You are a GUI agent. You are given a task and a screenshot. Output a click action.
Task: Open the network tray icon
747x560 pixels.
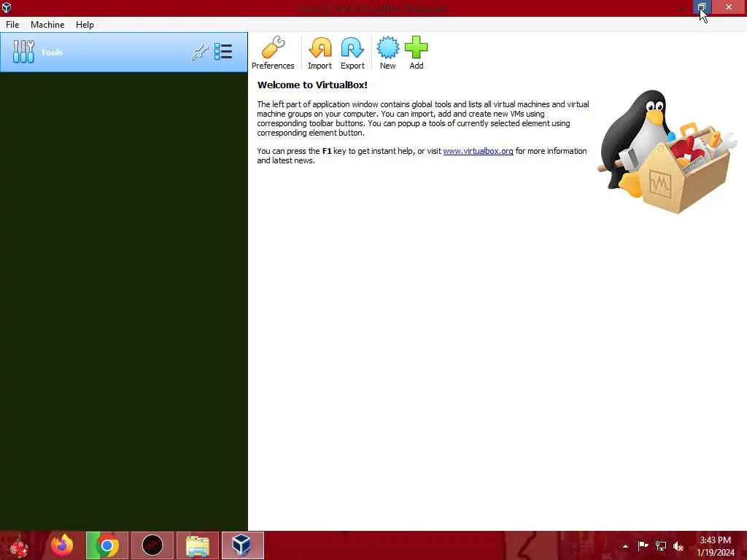pos(661,545)
